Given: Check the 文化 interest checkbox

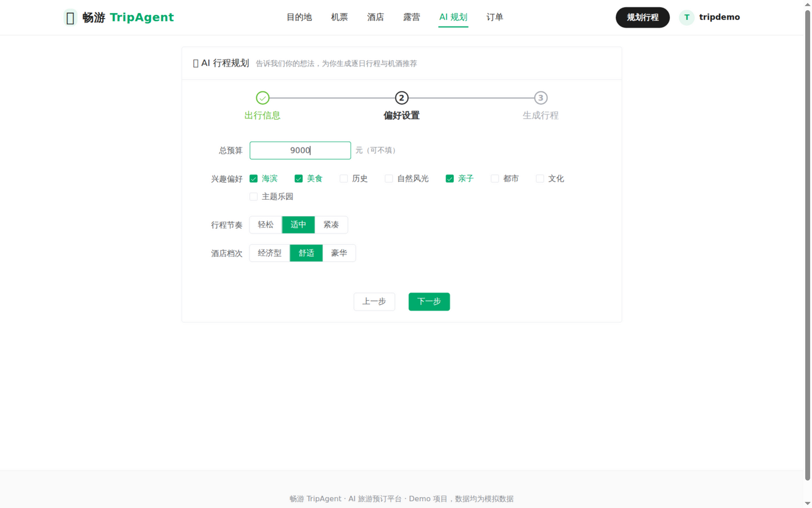Looking at the screenshot, I should (x=540, y=178).
